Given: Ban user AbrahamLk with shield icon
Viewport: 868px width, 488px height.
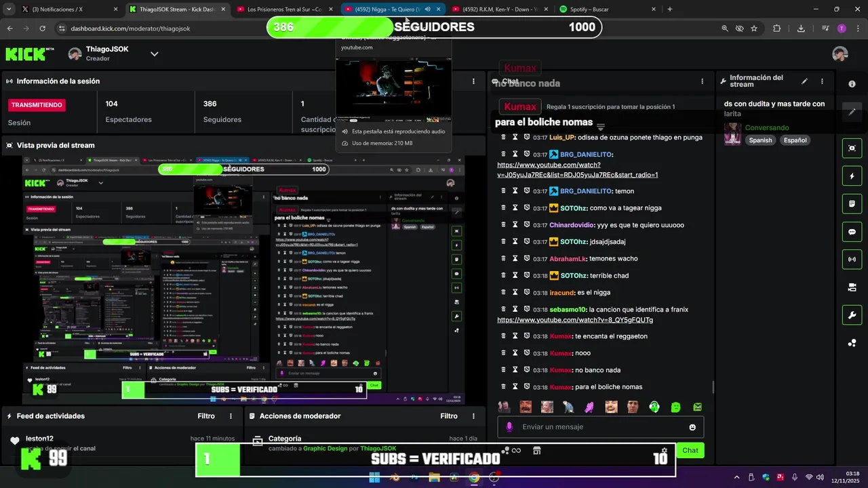Looking at the screenshot, I should 526,258.
